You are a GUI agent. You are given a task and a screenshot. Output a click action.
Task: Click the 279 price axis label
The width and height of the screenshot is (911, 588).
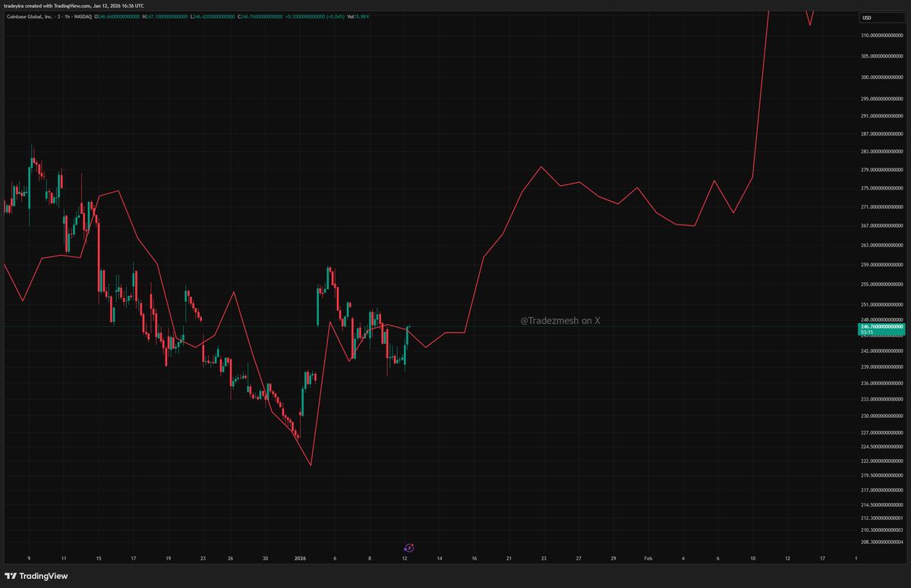click(881, 170)
